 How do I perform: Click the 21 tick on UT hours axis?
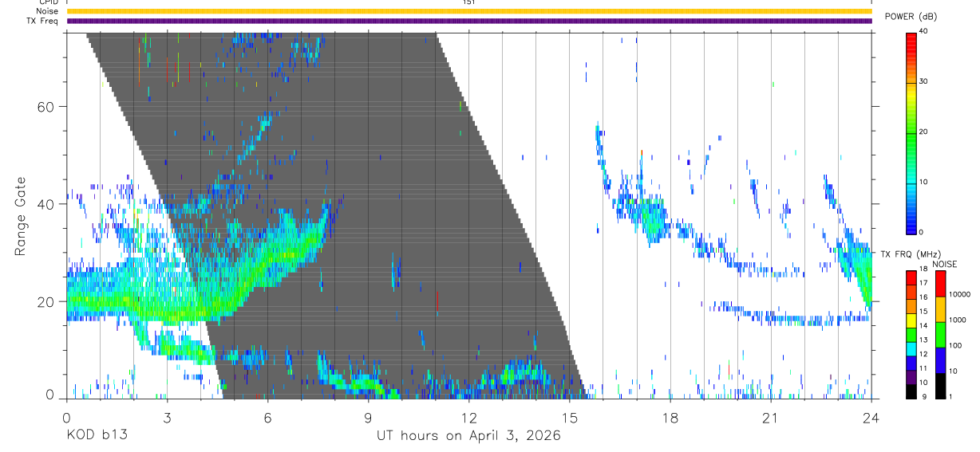click(x=770, y=418)
